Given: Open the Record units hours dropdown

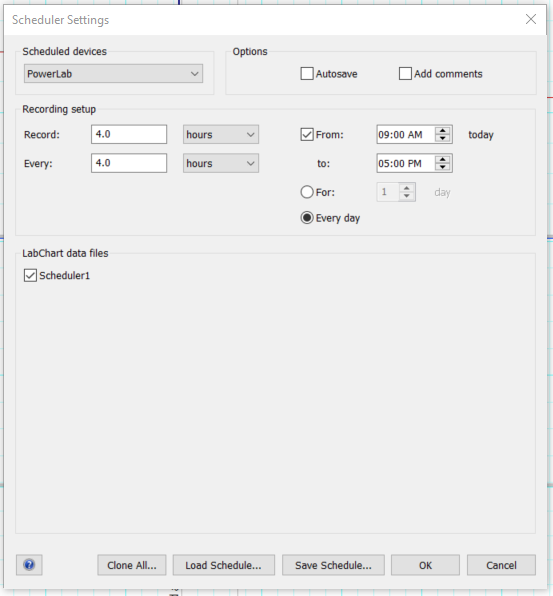Looking at the screenshot, I should click(221, 135).
